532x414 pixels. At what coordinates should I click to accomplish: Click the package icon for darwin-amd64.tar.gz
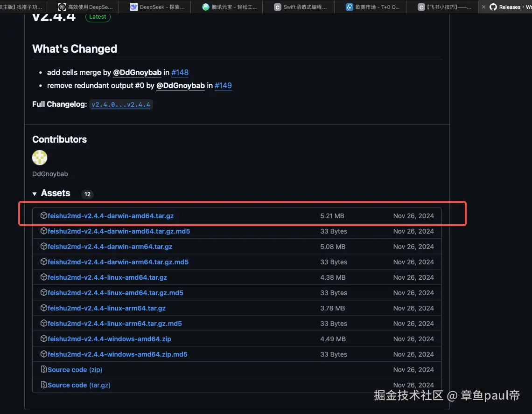click(x=43, y=216)
